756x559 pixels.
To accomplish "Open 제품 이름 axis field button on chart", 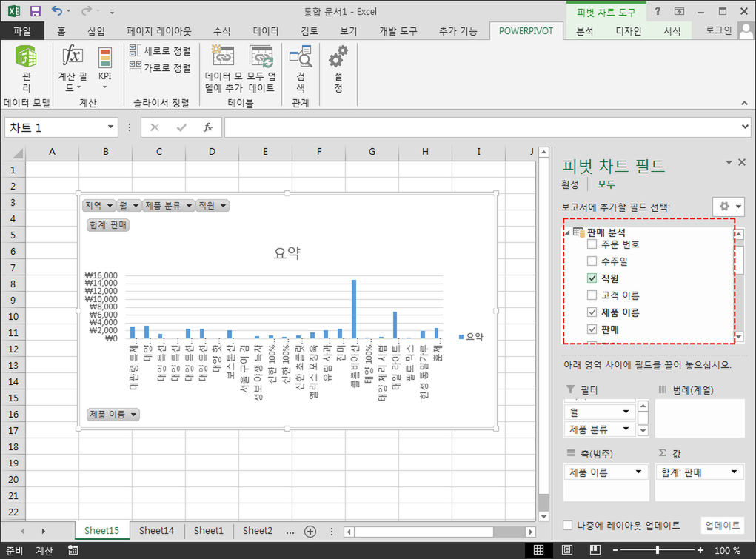I will coord(113,415).
